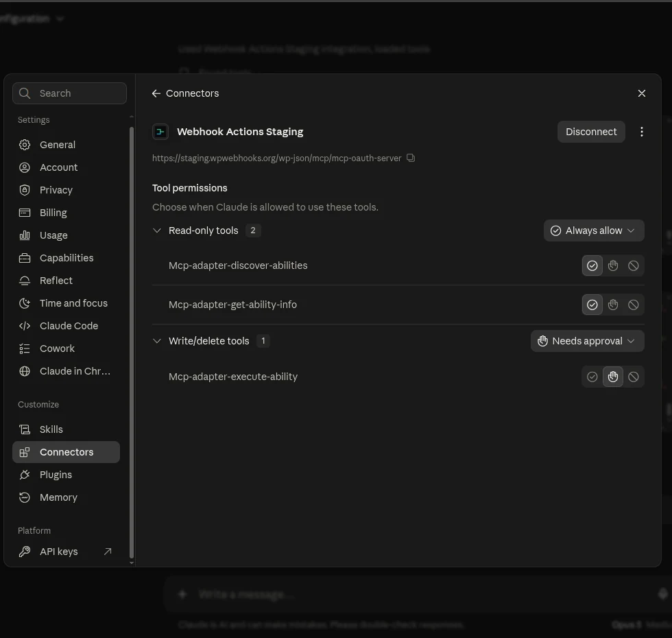Open Memory settings
The height and width of the screenshot is (638, 672).
click(66, 497)
